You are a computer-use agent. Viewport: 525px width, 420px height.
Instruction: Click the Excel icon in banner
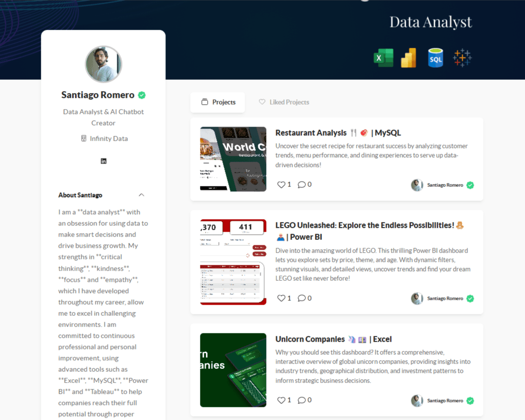(383, 58)
